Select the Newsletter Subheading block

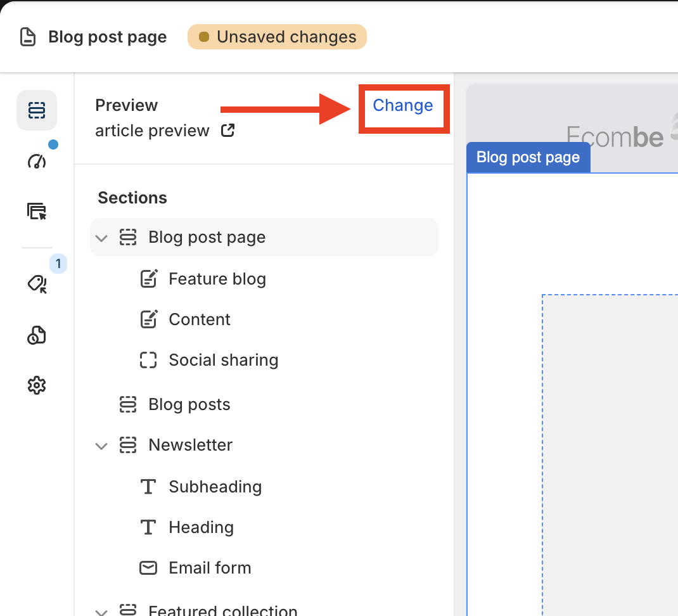(x=215, y=487)
